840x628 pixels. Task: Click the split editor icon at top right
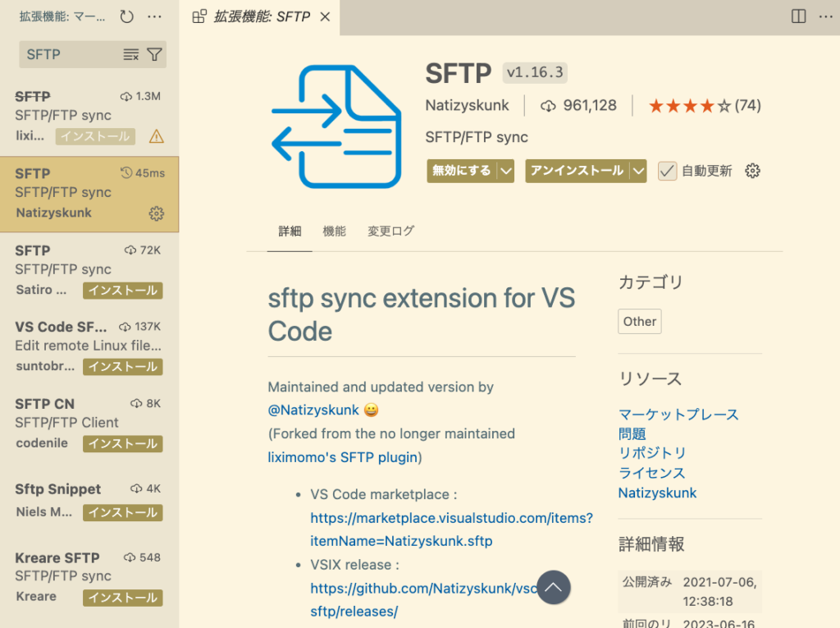[x=797, y=16]
